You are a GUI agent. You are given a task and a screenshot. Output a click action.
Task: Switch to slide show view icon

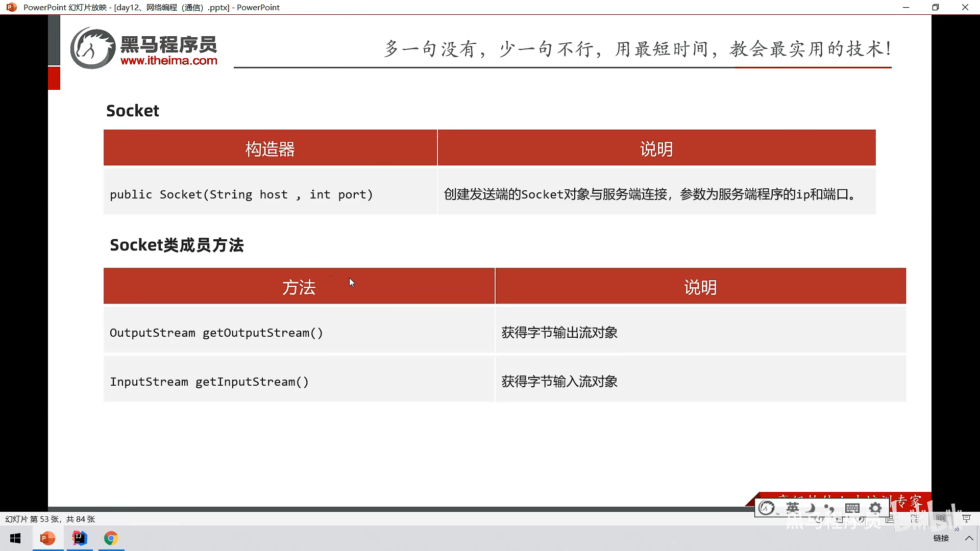click(966, 519)
